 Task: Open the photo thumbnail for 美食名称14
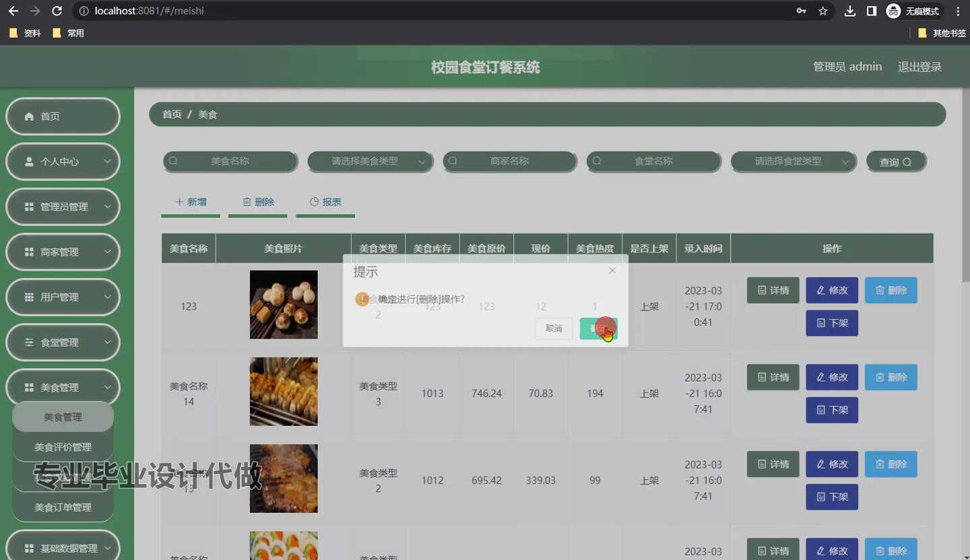coord(284,391)
